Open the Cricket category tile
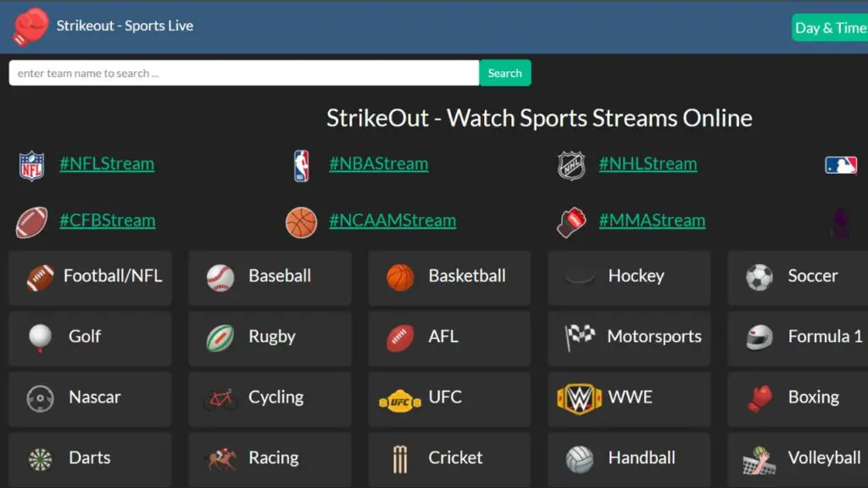Viewport: 868px width, 488px height. (449, 458)
